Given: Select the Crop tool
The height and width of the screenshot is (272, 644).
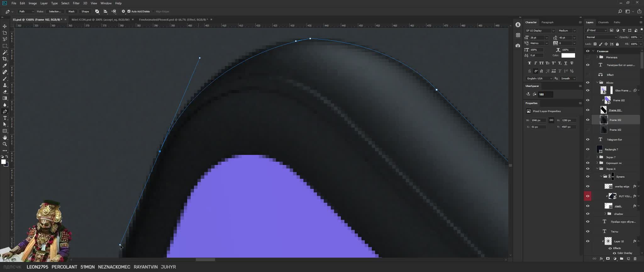Looking at the screenshot, I should pos(5,59).
